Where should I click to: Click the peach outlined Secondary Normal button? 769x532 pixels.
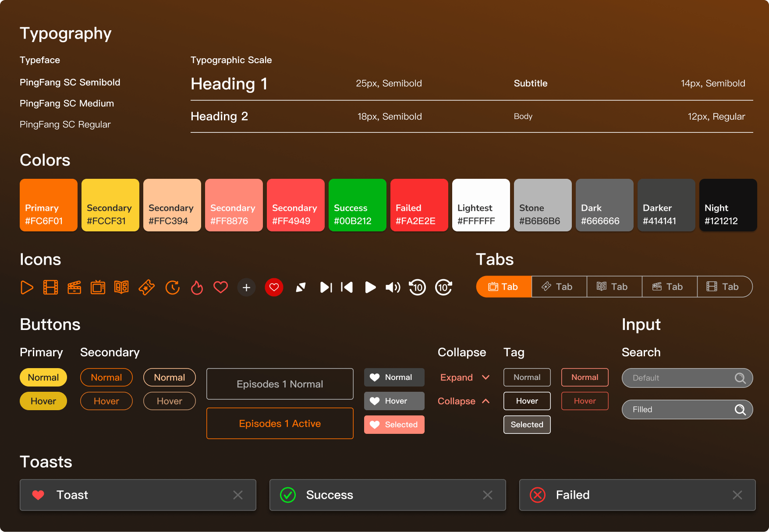[170, 377]
